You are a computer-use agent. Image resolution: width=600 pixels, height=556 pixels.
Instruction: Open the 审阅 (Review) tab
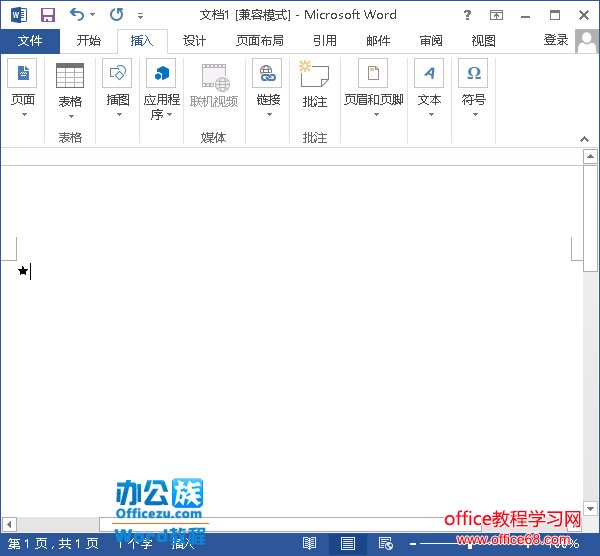tap(431, 41)
